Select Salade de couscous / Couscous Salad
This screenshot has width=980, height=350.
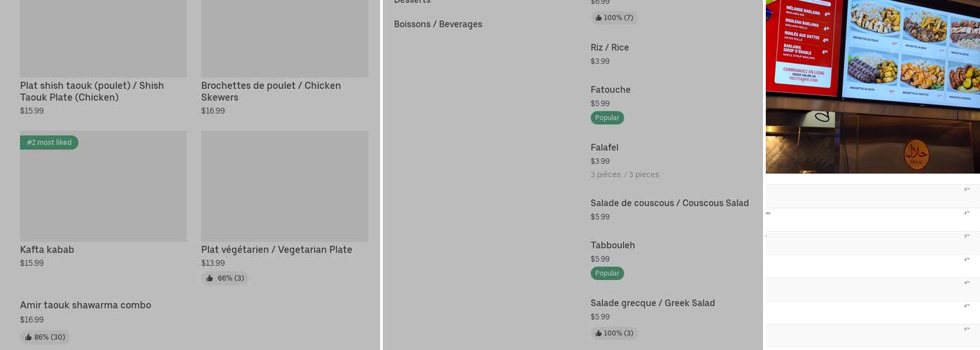[x=669, y=203]
